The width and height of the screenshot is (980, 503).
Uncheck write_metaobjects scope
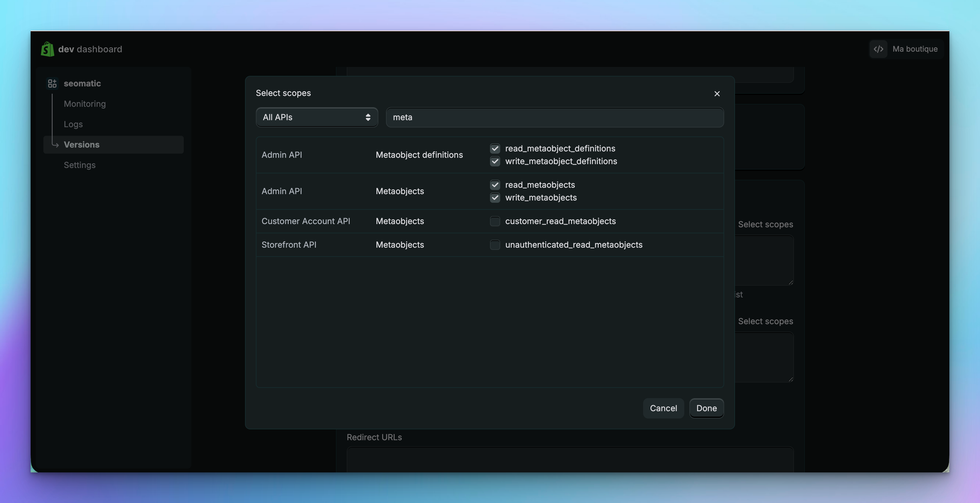(494, 198)
